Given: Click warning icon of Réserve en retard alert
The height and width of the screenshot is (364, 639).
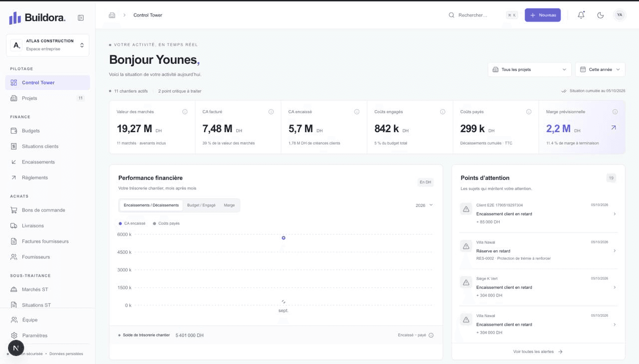Looking at the screenshot, I should pyautogui.click(x=466, y=246).
